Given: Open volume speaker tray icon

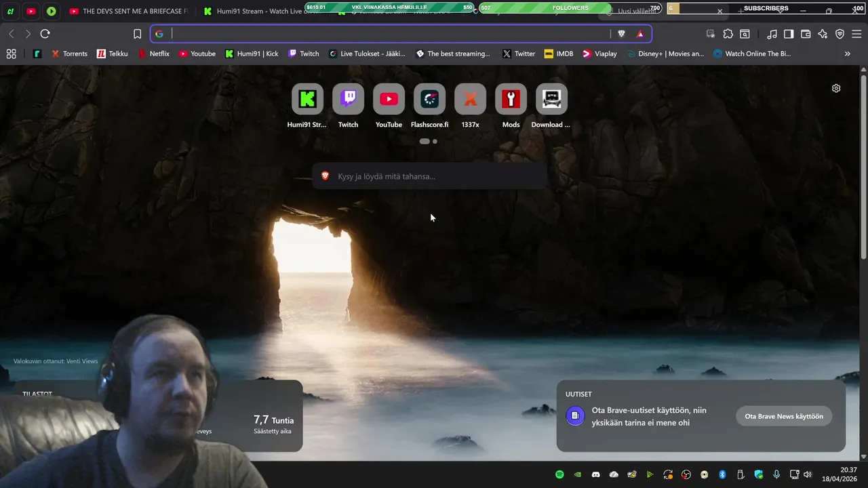Looking at the screenshot, I should tap(807, 474).
